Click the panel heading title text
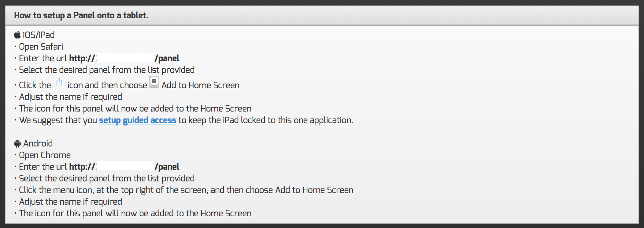This screenshot has height=228, width=644. [81, 15]
